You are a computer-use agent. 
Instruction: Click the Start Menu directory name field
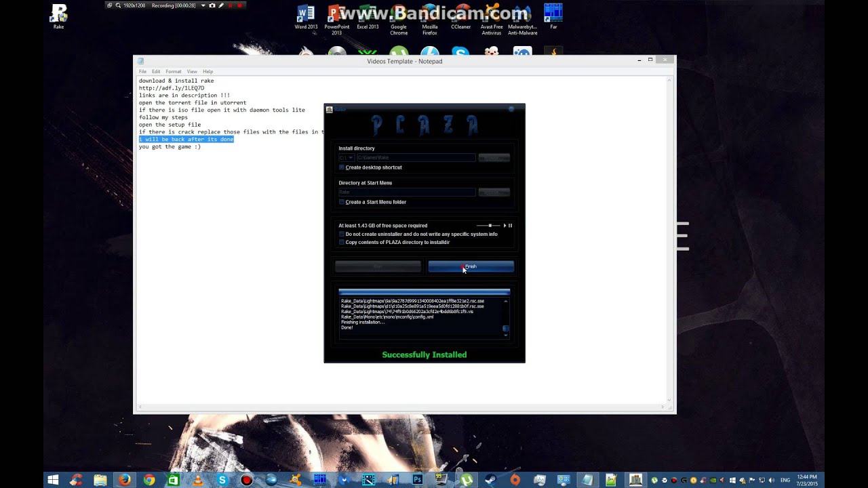[x=407, y=192]
